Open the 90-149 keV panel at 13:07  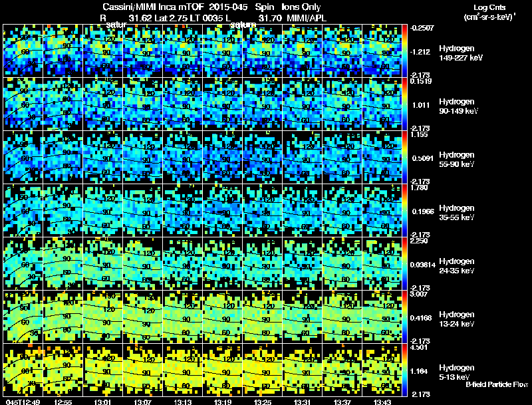tap(143, 104)
